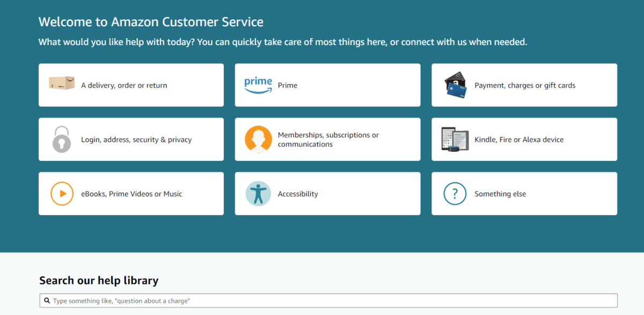Screen dimensions: 644x315
Task: Select "Payment, charges or gift cards" label
Action: (525, 85)
